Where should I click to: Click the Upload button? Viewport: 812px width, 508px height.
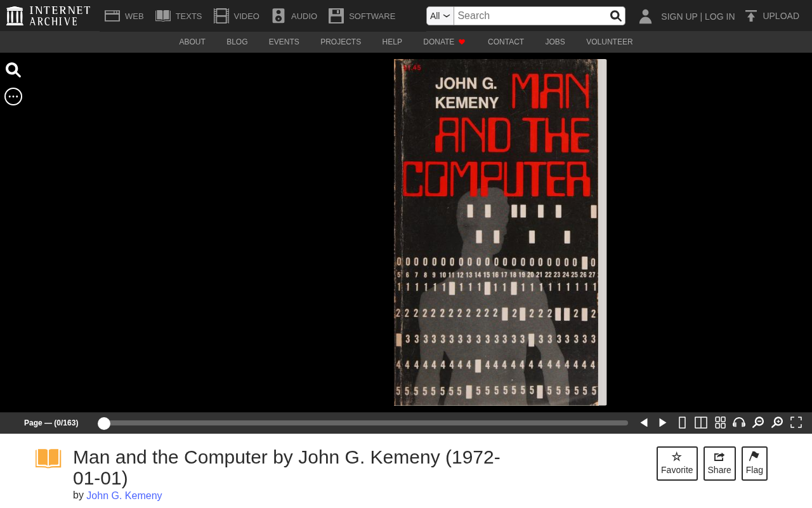(x=771, y=16)
